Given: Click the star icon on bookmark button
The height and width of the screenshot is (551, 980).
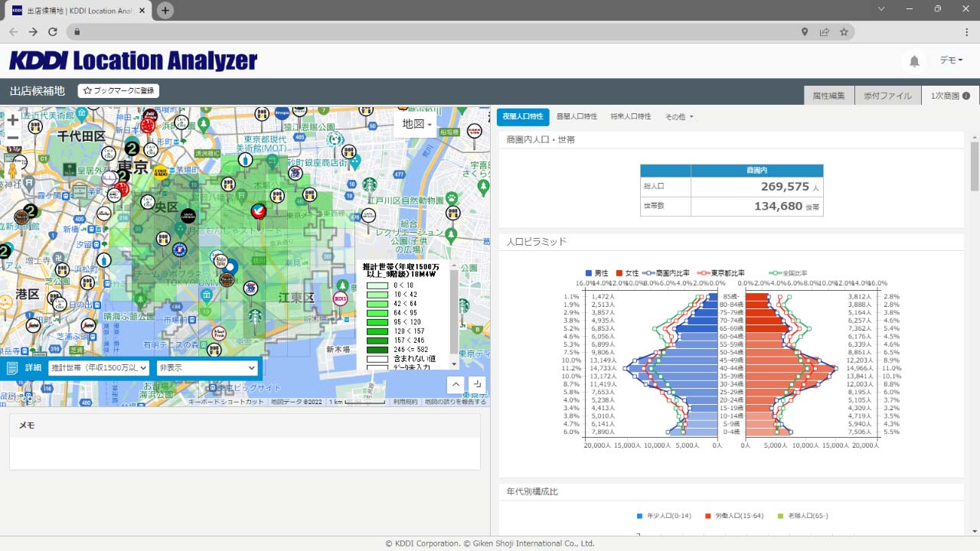Looking at the screenshot, I should click(x=87, y=90).
